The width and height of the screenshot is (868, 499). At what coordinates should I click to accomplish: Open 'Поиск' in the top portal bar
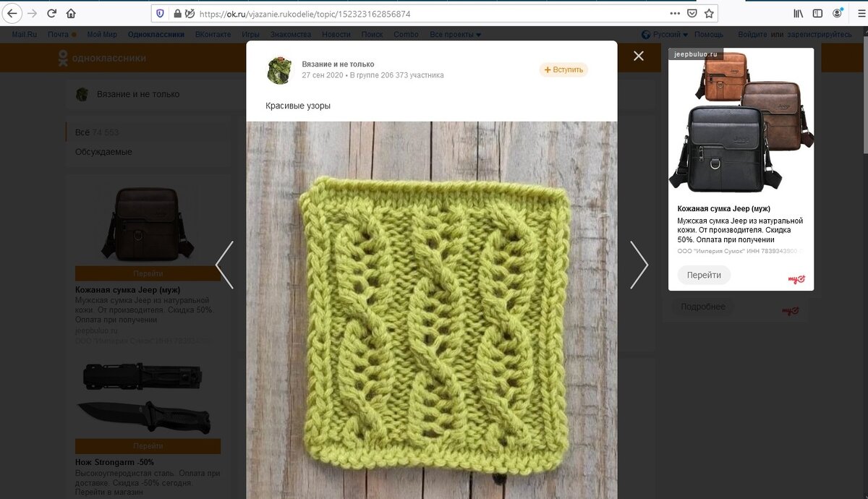tap(372, 34)
